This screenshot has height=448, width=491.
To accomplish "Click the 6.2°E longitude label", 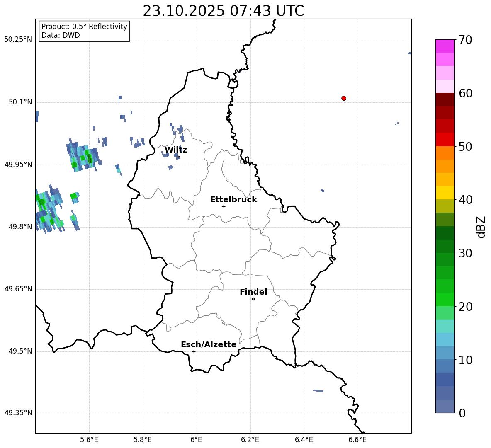I will coord(250,440).
